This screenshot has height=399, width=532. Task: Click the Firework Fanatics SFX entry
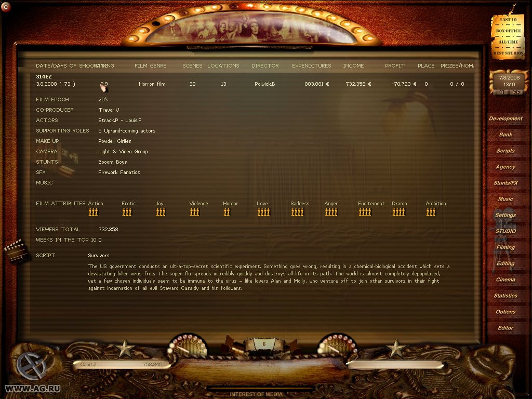pos(119,172)
